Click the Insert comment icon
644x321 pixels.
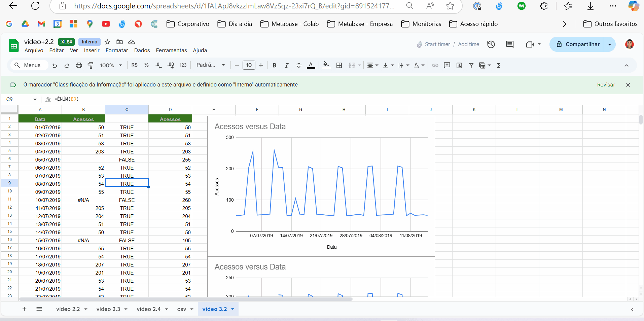(x=447, y=65)
